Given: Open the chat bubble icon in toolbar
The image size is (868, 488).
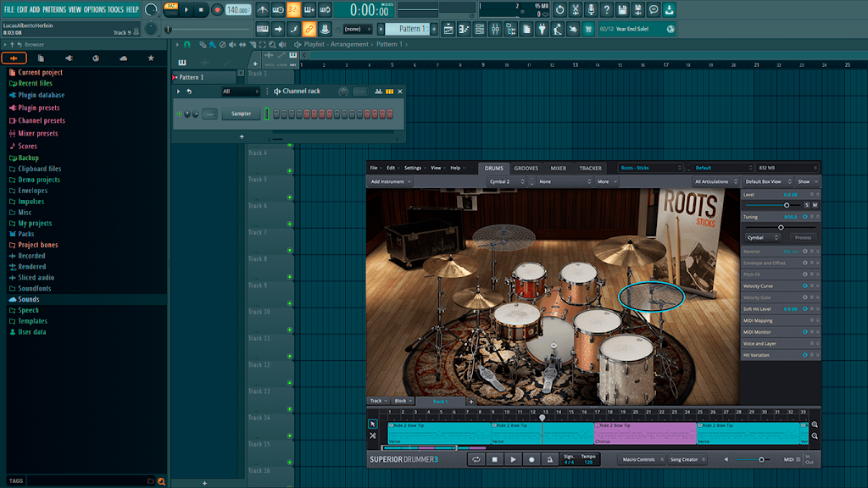Looking at the screenshot, I should (x=654, y=9).
